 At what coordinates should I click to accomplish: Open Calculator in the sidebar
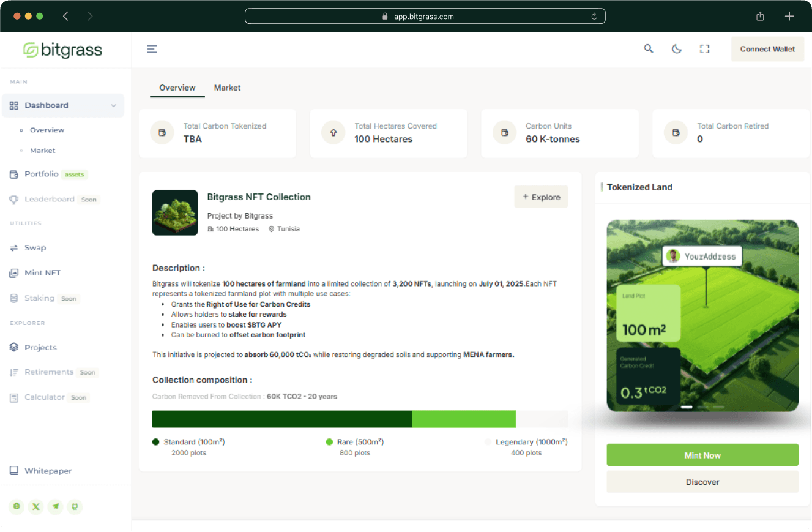pos(45,397)
